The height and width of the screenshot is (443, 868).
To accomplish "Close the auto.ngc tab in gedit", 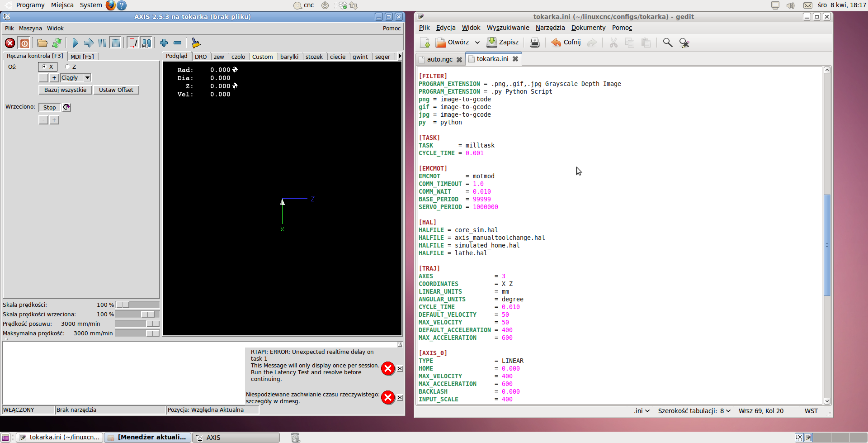I will pyautogui.click(x=459, y=59).
